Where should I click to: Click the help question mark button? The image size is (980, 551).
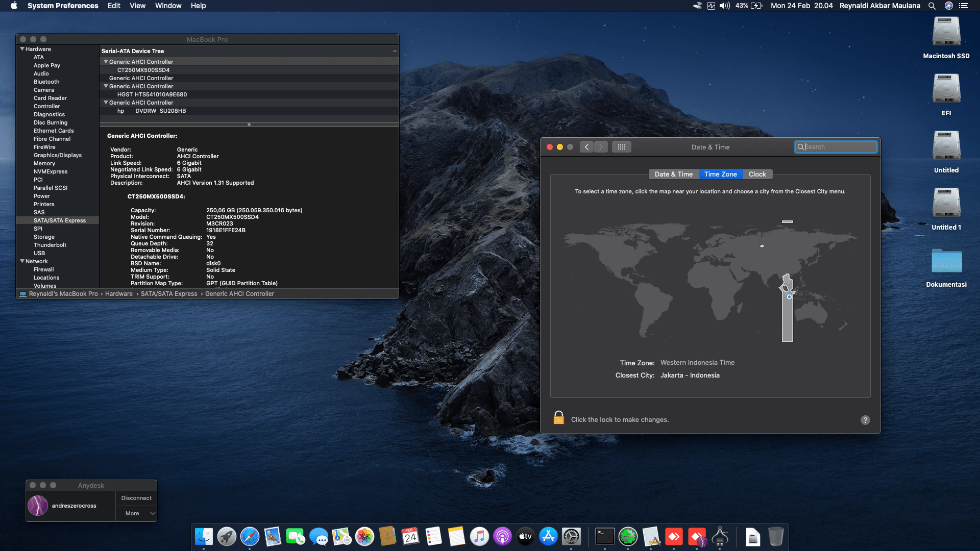pyautogui.click(x=865, y=420)
